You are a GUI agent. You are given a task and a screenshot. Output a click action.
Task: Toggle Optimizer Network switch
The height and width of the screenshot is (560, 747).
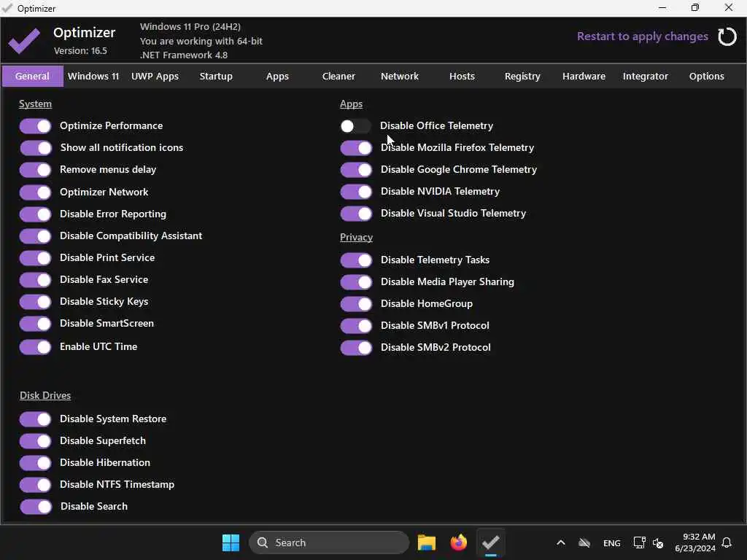point(35,192)
